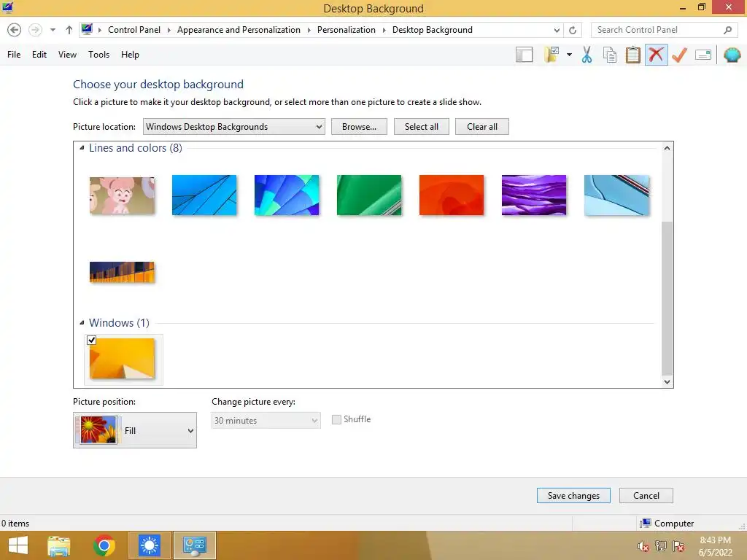
Task: Click the envelope-style toolbar icon
Action: click(x=703, y=55)
